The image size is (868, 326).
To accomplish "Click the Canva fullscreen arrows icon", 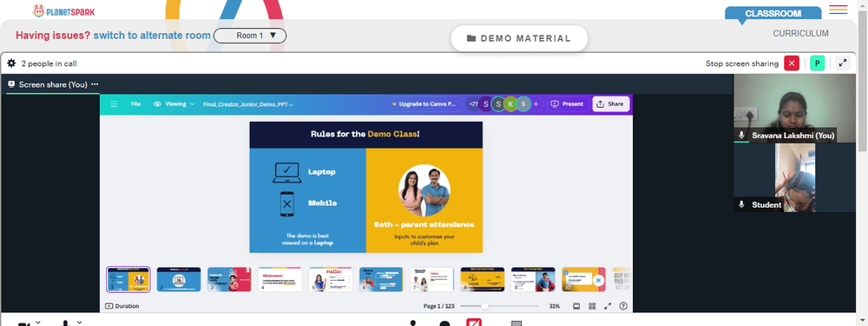I will 608,306.
